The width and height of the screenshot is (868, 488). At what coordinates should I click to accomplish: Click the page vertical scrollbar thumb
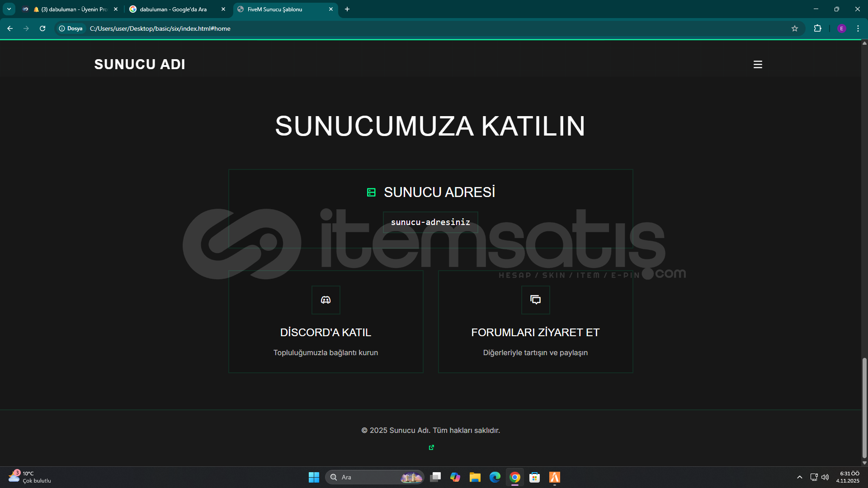click(x=864, y=407)
